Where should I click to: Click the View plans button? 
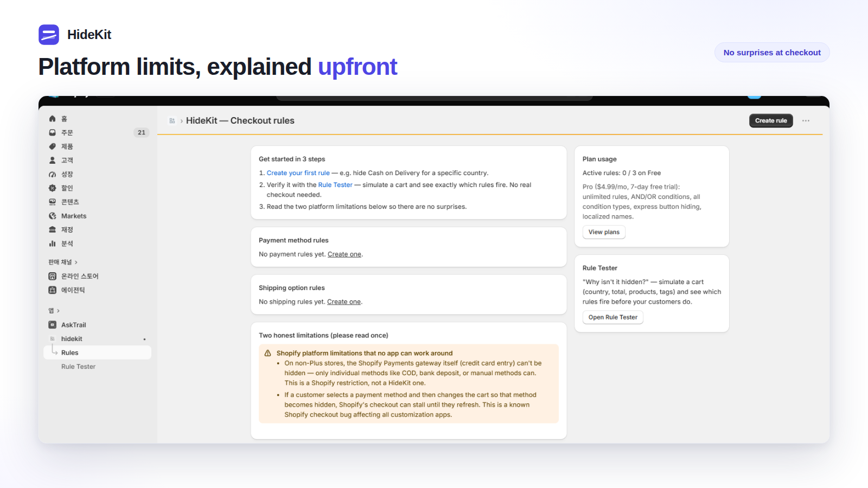(x=604, y=232)
